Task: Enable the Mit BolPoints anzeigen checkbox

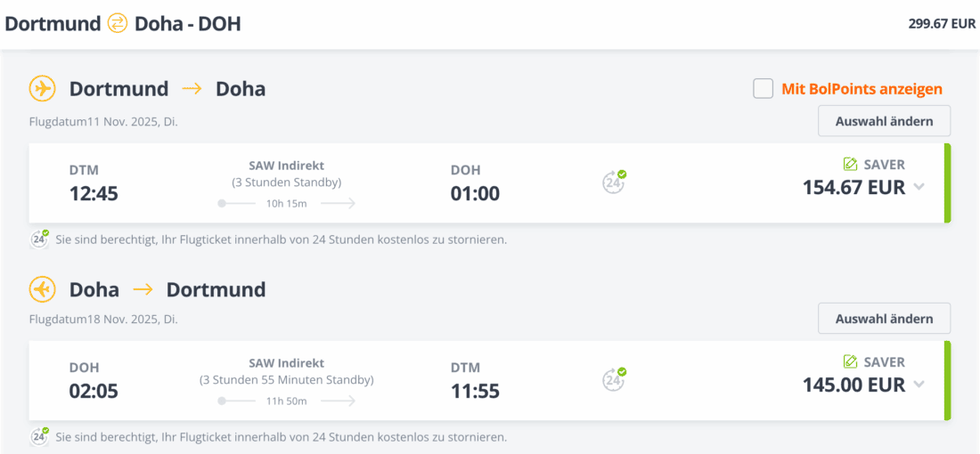Action: (763, 89)
